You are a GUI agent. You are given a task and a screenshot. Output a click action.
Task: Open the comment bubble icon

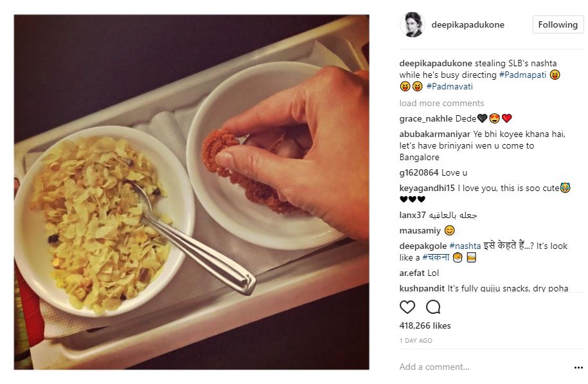coord(433,307)
